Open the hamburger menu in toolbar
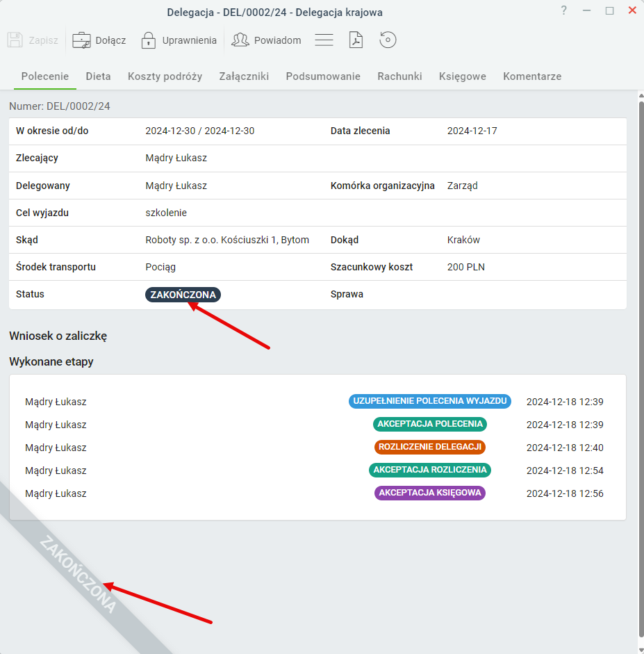 (324, 40)
